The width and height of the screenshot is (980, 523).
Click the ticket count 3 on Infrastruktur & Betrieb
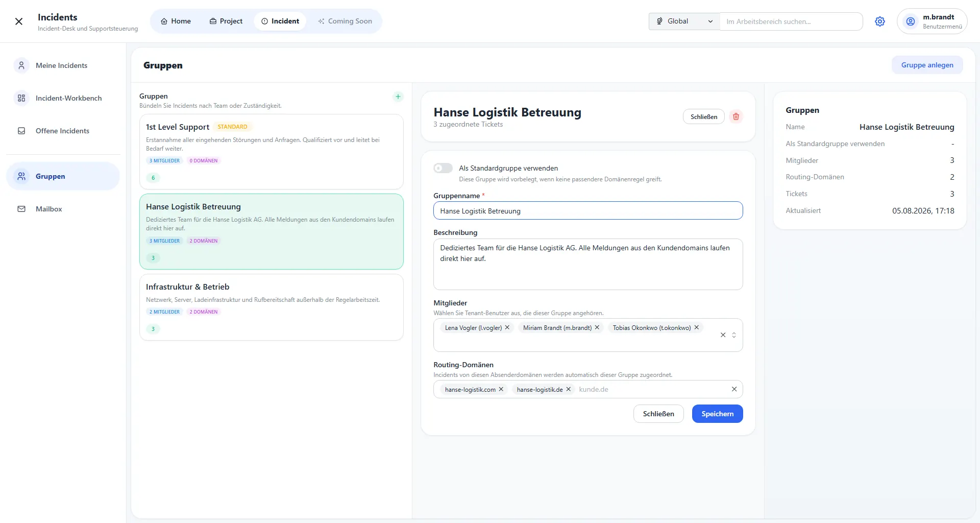[153, 329]
